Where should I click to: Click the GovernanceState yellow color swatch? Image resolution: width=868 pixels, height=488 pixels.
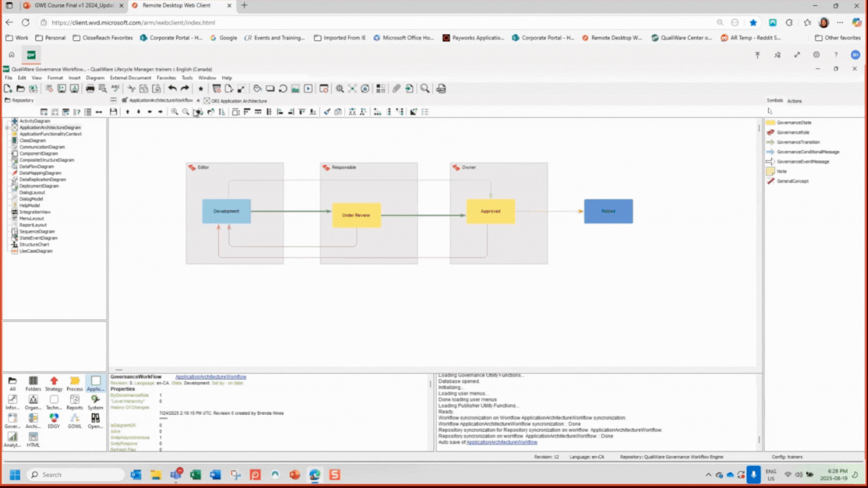click(770, 122)
